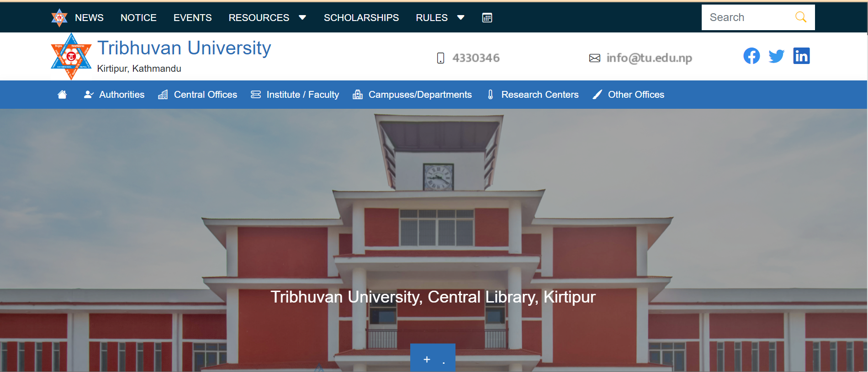Open the SCHOLARSHIPS menu item
868x372 pixels.
(x=361, y=18)
